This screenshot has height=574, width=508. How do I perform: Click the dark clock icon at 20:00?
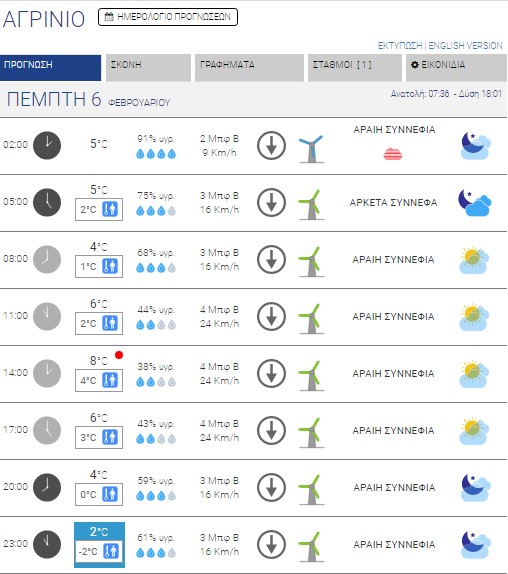47,487
